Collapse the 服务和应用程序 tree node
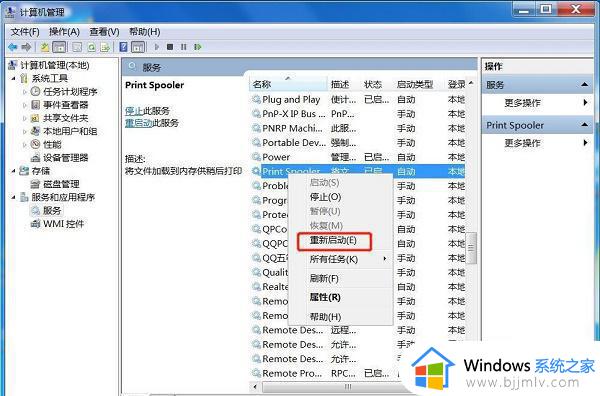 (x=13, y=198)
